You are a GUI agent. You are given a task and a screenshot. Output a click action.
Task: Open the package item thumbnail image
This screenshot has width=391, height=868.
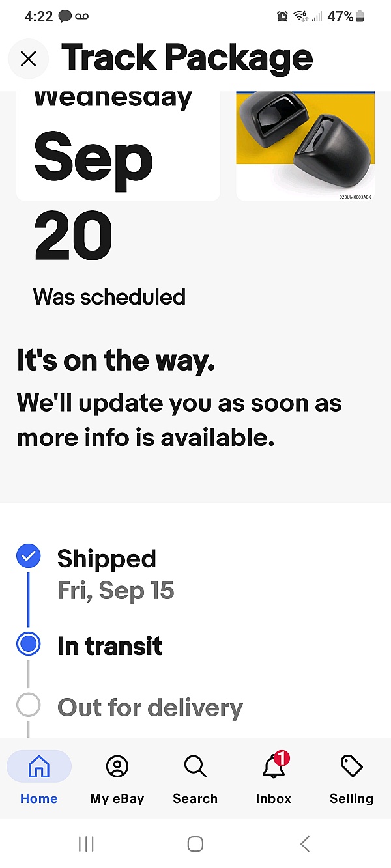[x=305, y=145]
